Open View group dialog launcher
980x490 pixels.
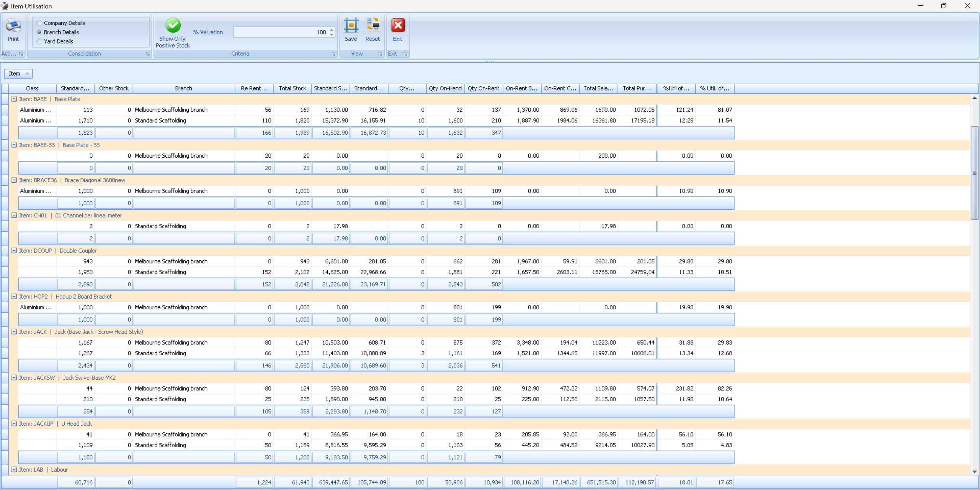pyautogui.click(x=381, y=54)
